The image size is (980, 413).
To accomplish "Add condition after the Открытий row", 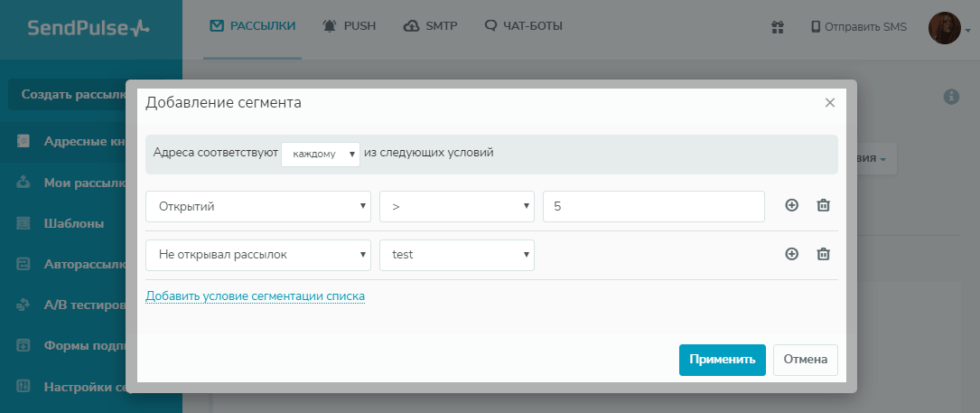I will pyautogui.click(x=792, y=206).
